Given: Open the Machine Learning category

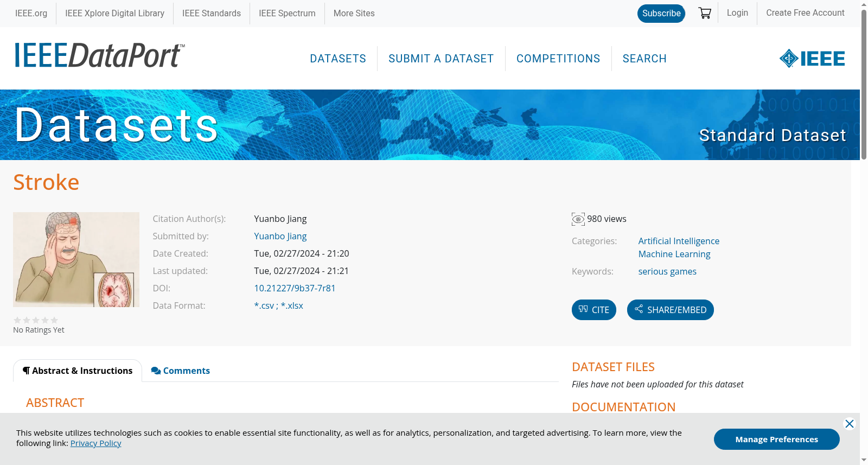Looking at the screenshot, I should (x=674, y=254).
